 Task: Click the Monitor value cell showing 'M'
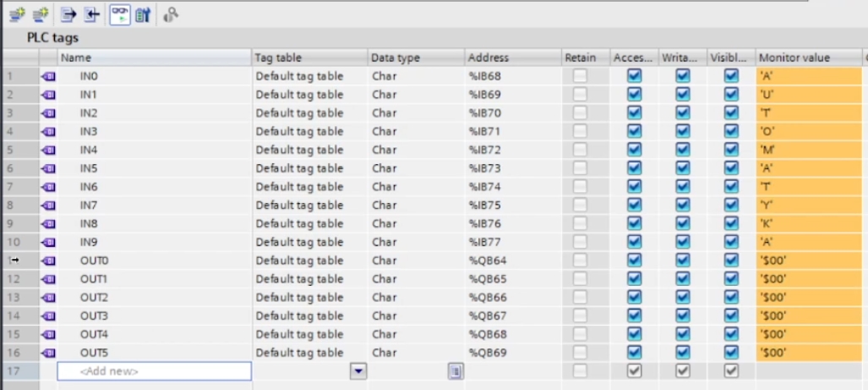click(x=807, y=150)
